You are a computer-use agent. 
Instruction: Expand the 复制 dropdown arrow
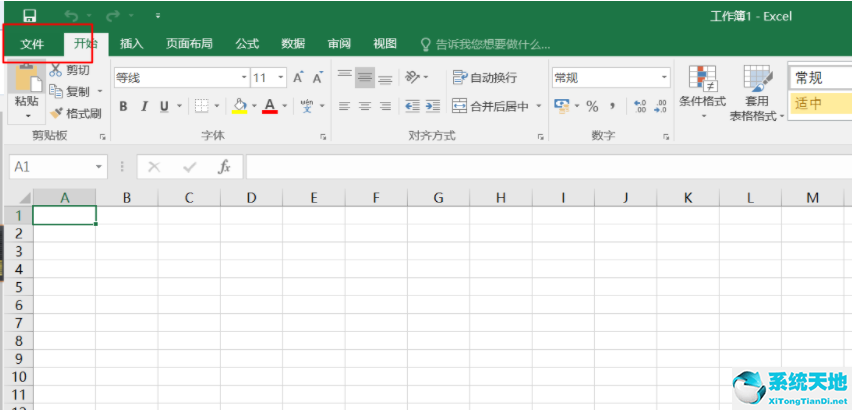pyautogui.click(x=100, y=92)
